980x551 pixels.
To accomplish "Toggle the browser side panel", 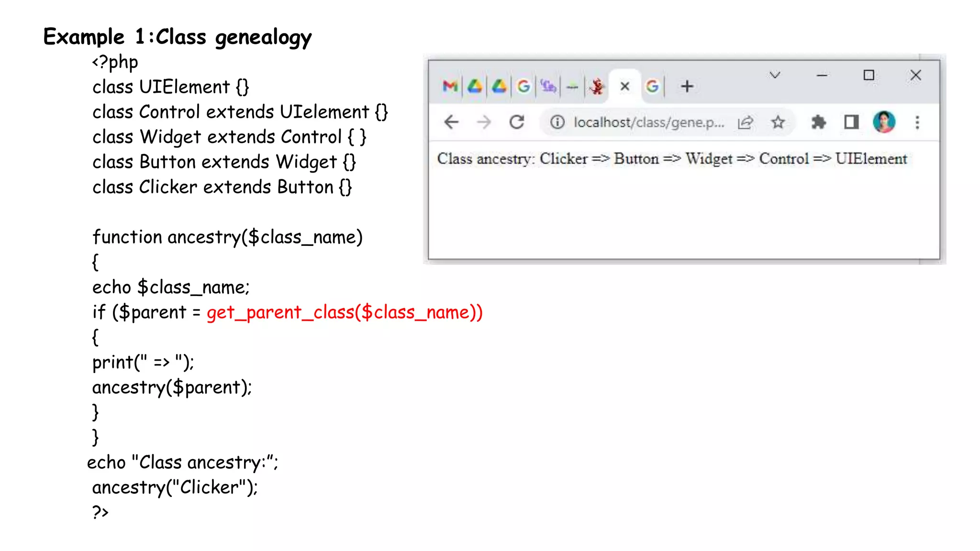I will tap(851, 122).
